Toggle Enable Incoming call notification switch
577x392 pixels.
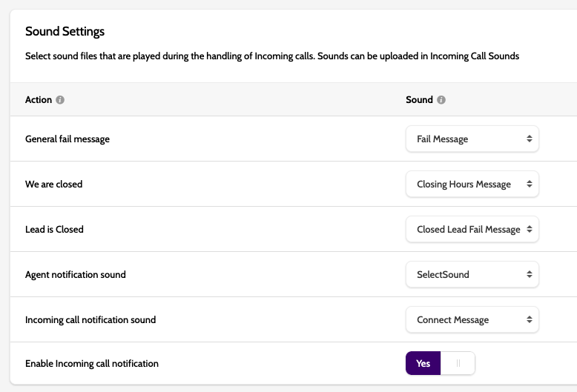(x=440, y=363)
